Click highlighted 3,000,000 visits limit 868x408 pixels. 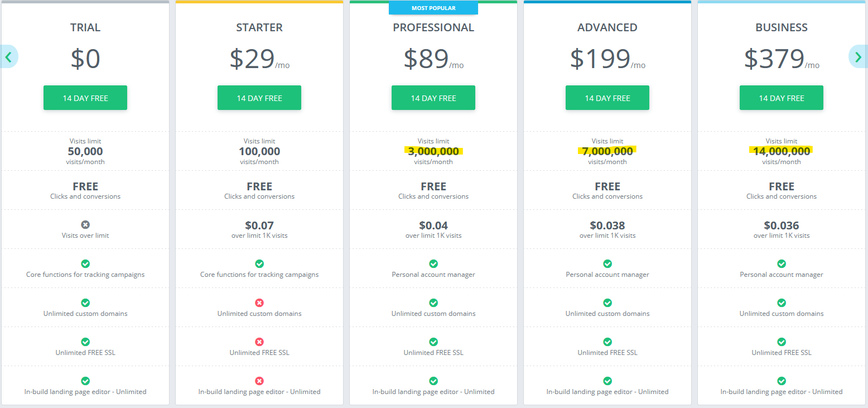pyautogui.click(x=433, y=151)
